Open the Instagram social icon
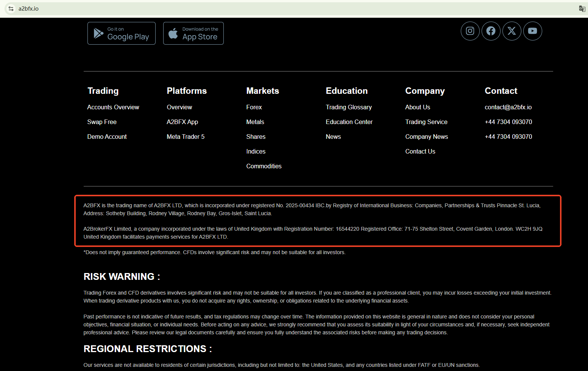Viewport: 588px width, 371px height. pos(470,31)
